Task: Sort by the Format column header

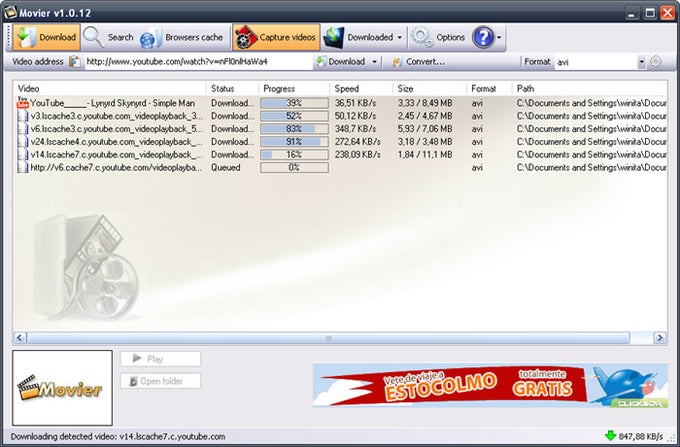Action: click(489, 88)
